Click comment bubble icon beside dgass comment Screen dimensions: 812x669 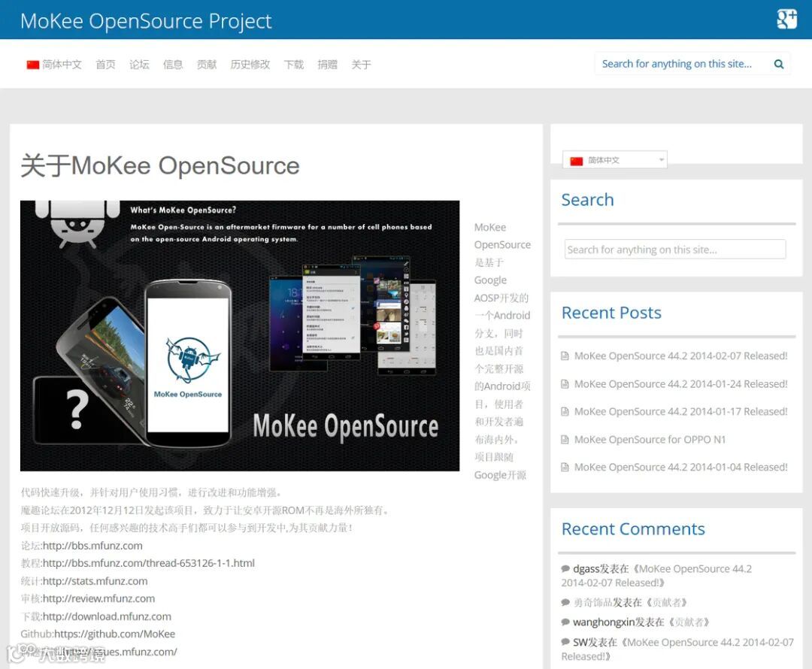565,568
